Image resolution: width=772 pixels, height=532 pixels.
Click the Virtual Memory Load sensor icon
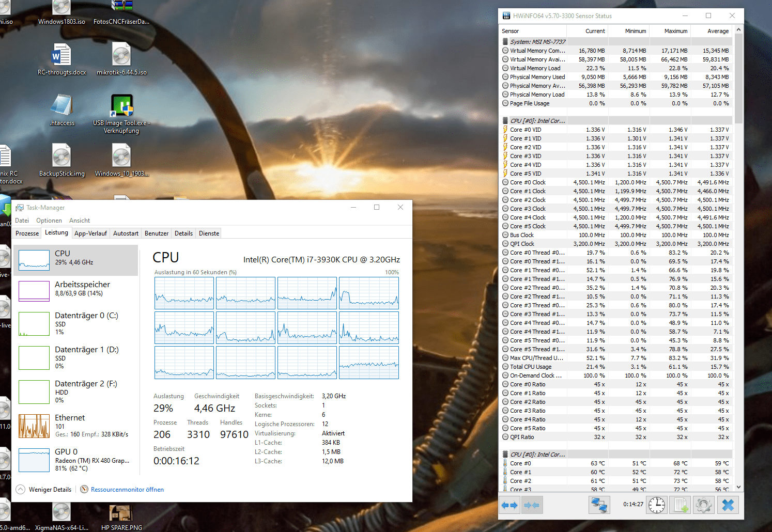tap(505, 68)
